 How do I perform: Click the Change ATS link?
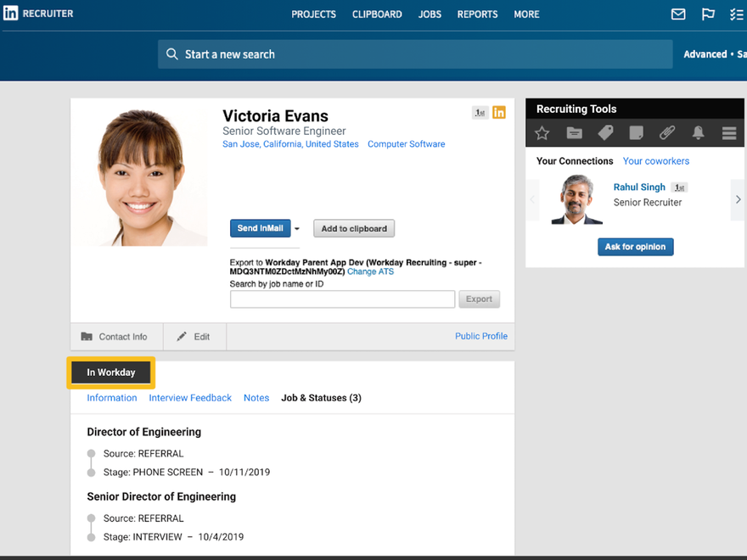[x=369, y=272]
